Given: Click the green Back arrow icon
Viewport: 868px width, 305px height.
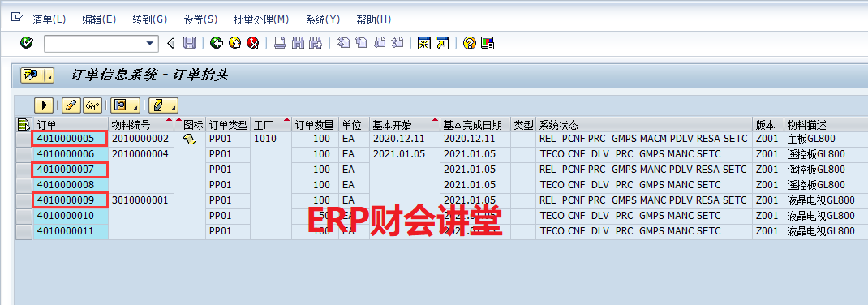Looking at the screenshot, I should tap(217, 43).
